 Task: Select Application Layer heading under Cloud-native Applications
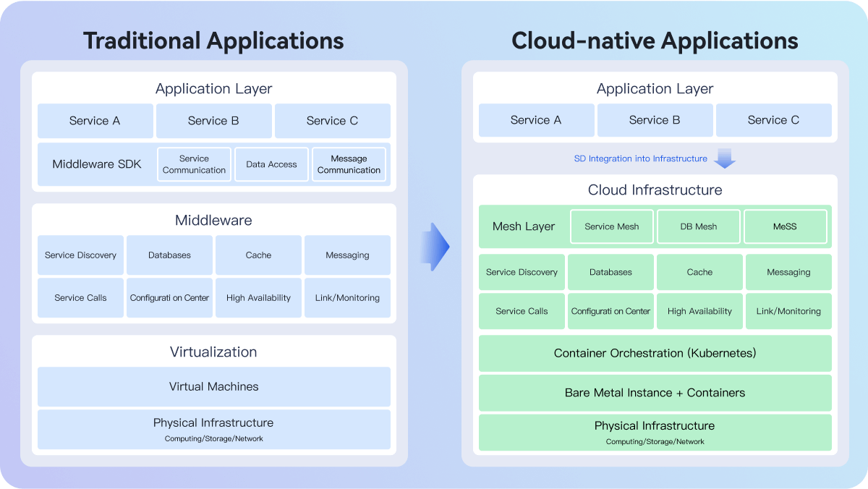pos(655,89)
